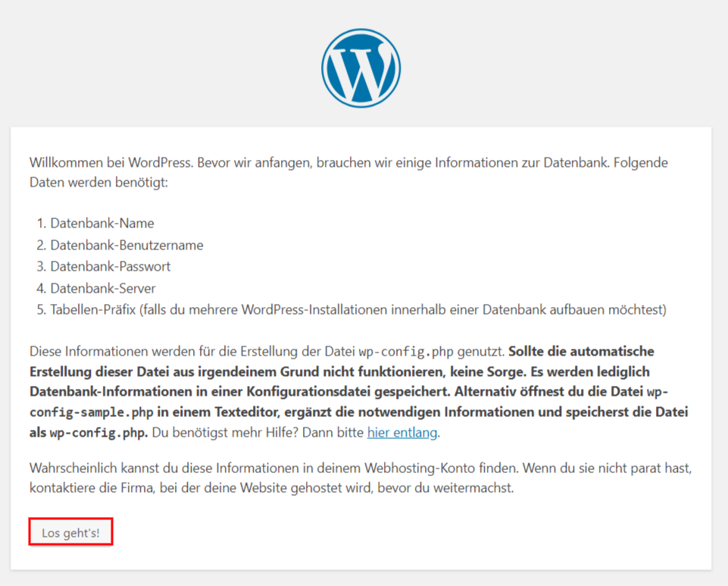Click the WordPress logo at the top
728x586 pixels.
[x=361, y=67]
